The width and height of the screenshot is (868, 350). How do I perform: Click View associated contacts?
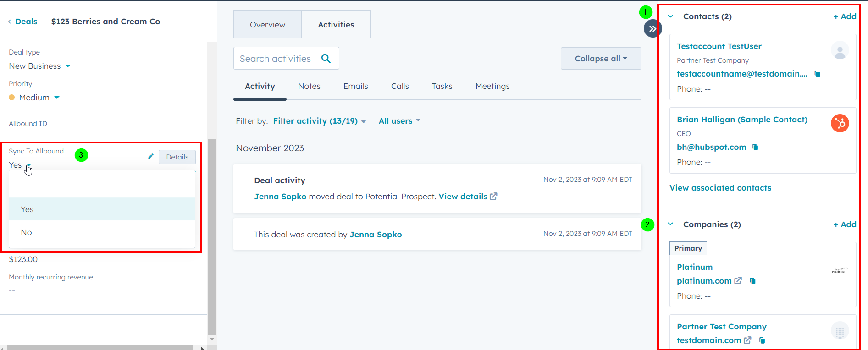[x=720, y=188]
